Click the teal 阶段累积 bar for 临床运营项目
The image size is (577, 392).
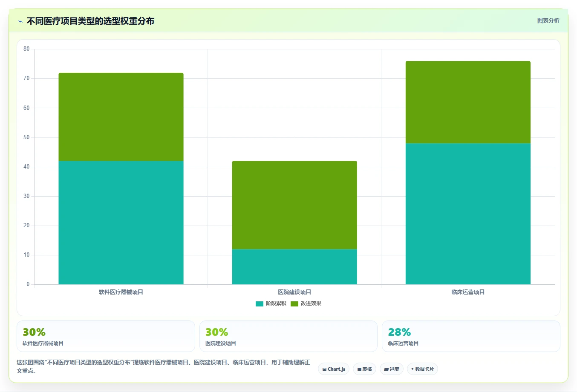468,214
